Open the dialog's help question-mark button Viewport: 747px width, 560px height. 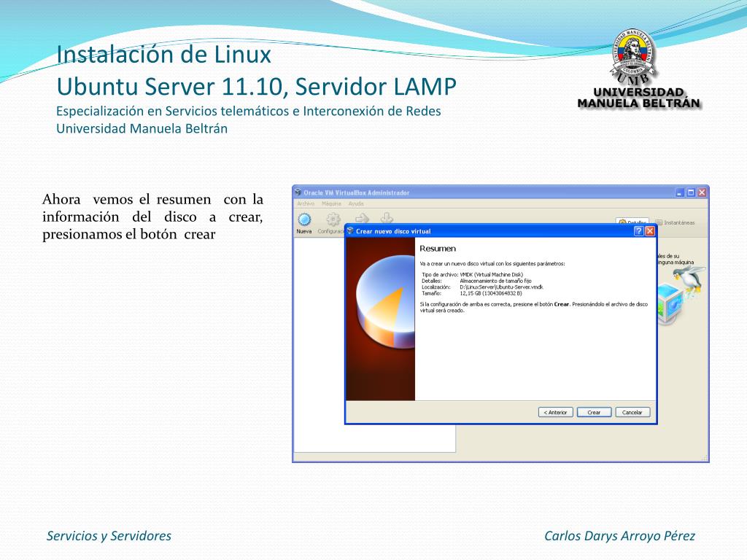[x=638, y=231]
